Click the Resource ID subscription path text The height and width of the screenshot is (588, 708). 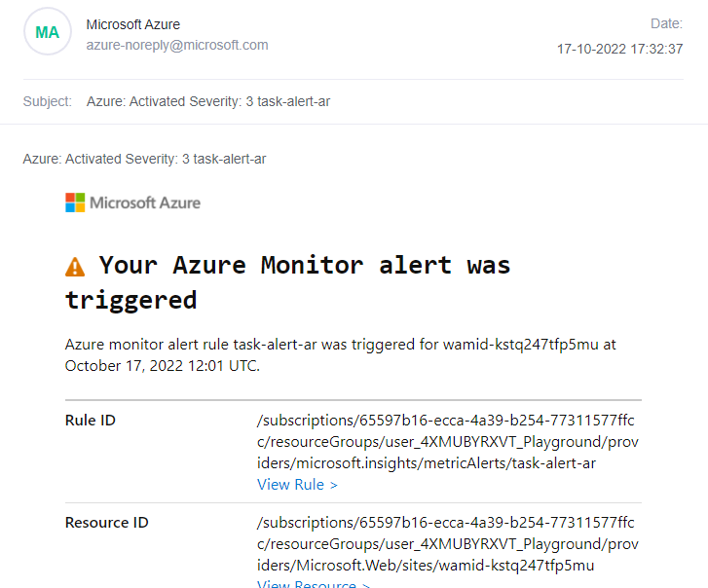coord(445,543)
